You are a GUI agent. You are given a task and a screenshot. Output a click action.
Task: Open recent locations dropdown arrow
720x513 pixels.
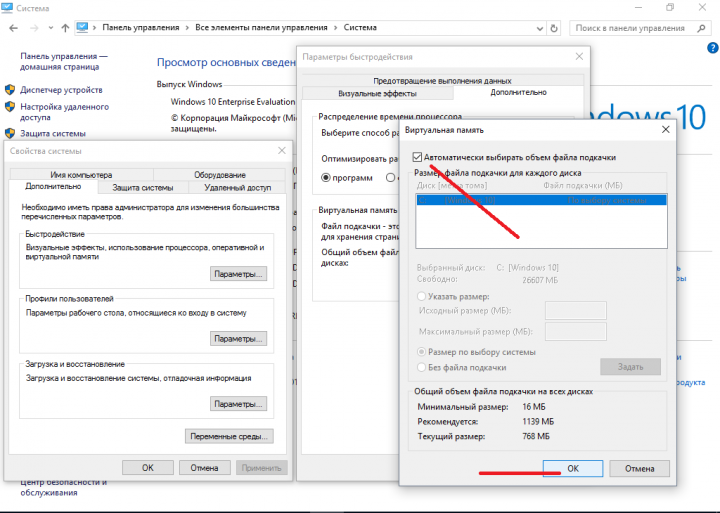(x=50, y=28)
